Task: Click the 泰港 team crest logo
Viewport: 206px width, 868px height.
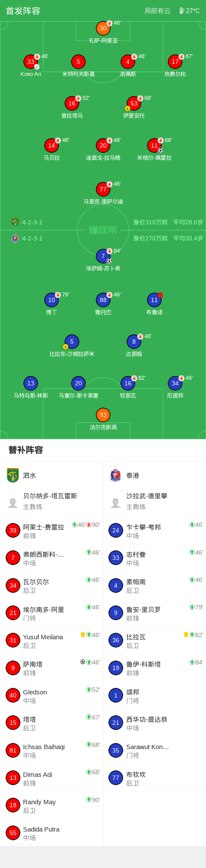Action: (x=116, y=475)
